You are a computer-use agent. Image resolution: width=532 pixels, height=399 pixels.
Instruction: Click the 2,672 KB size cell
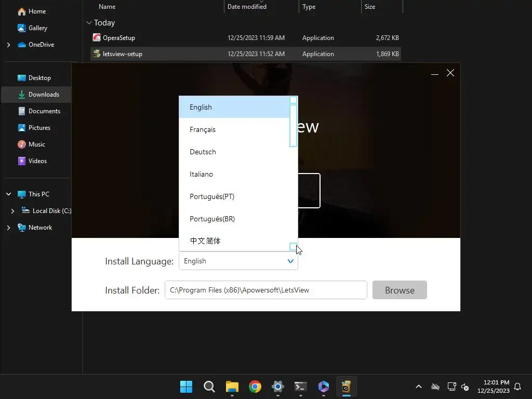point(387,38)
